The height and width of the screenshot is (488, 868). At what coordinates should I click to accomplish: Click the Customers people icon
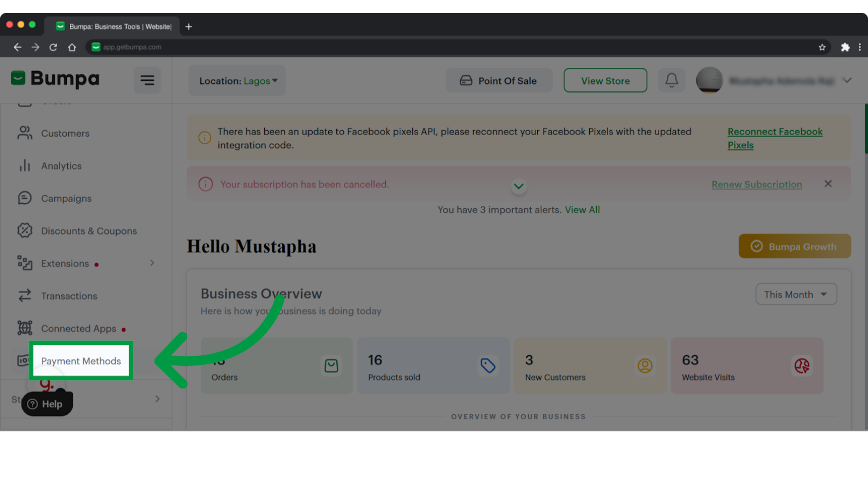(x=25, y=133)
